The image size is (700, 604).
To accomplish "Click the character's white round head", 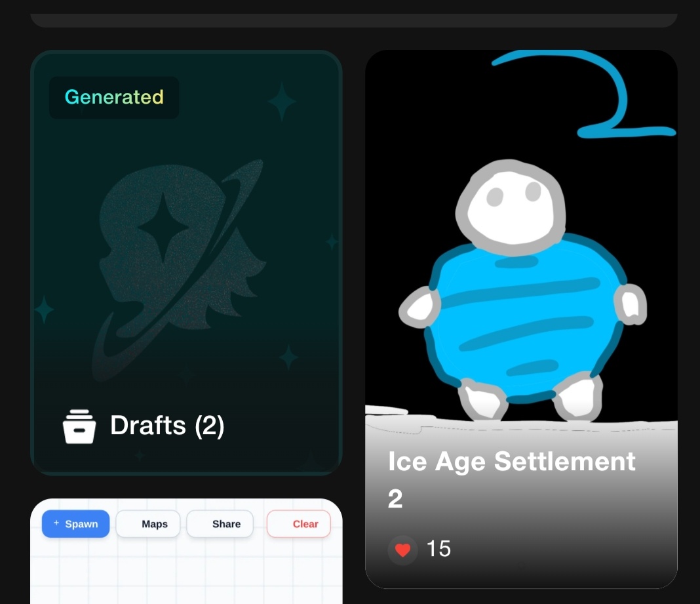I will (511, 204).
